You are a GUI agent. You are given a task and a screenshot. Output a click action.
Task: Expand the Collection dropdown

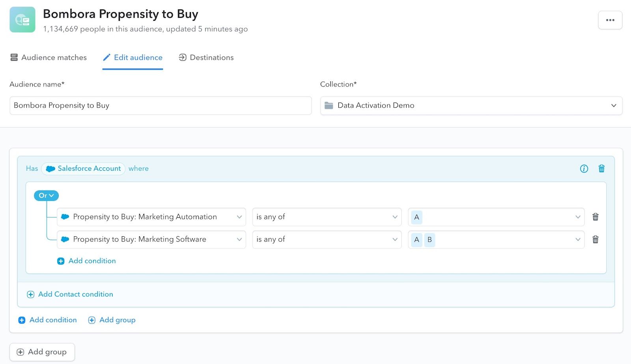pyautogui.click(x=471, y=106)
